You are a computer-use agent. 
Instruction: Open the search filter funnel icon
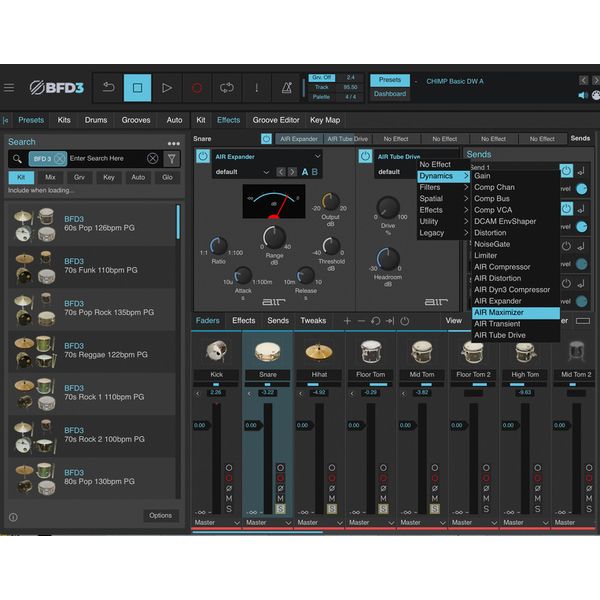coord(172,158)
